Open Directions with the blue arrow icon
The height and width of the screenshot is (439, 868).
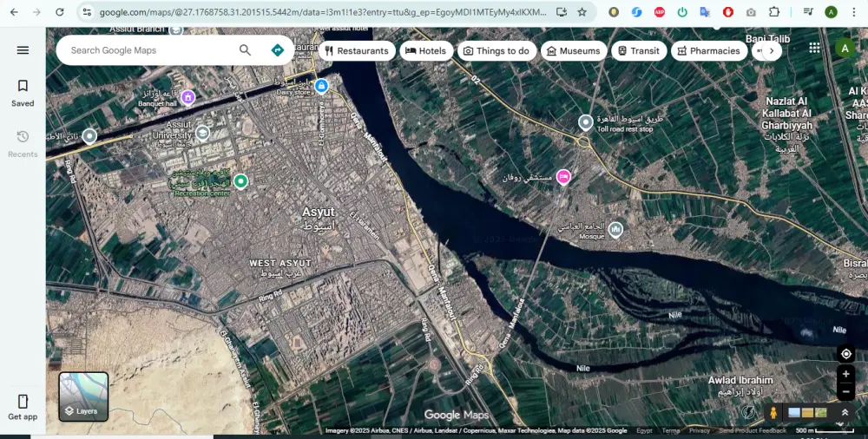pos(278,50)
